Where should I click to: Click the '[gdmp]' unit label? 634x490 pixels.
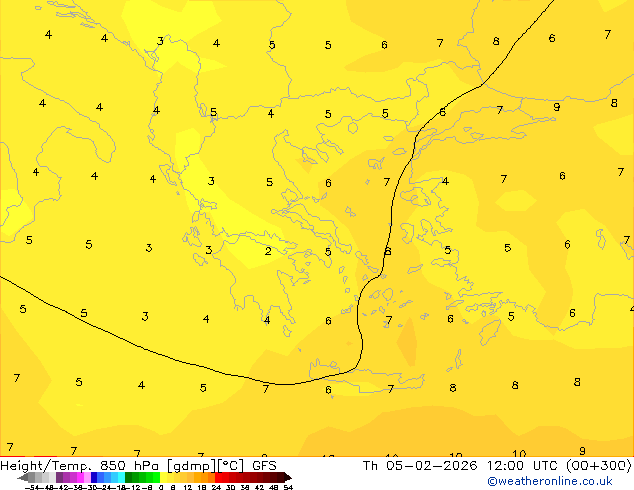coord(191,466)
